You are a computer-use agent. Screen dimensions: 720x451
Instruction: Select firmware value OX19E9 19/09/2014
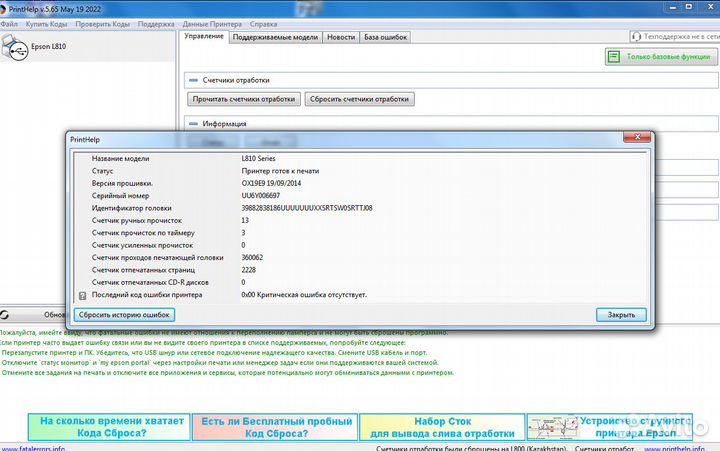[x=271, y=183]
